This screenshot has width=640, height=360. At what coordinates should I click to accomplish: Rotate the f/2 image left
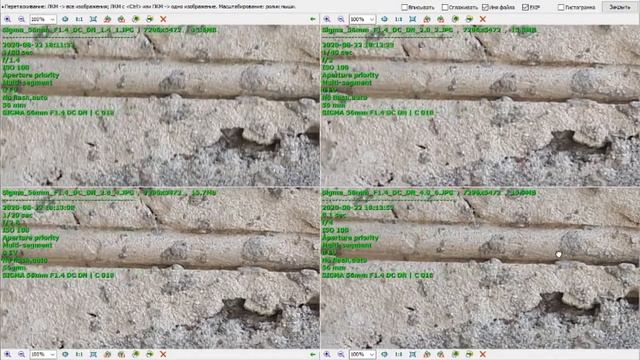tap(427, 19)
